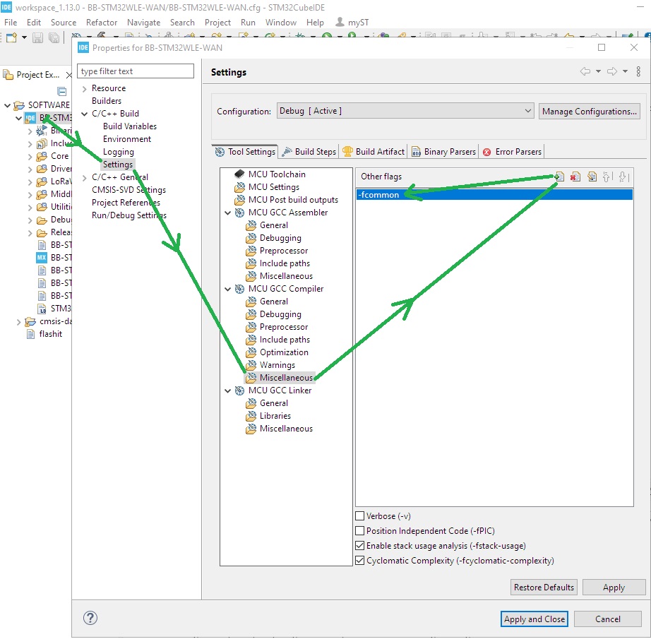Go back in Properties page history
The height and width of the screenshot is (644, 651).
(585, 71)
